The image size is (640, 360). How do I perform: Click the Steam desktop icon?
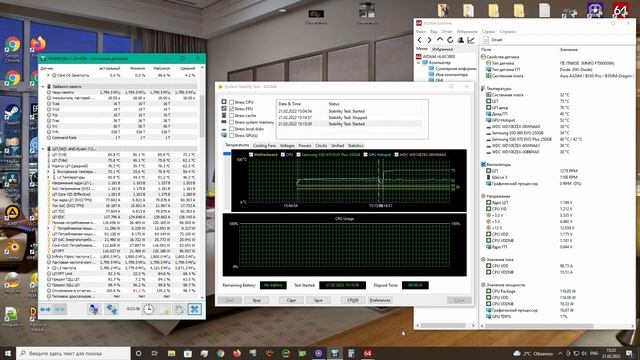coord(12,112)
